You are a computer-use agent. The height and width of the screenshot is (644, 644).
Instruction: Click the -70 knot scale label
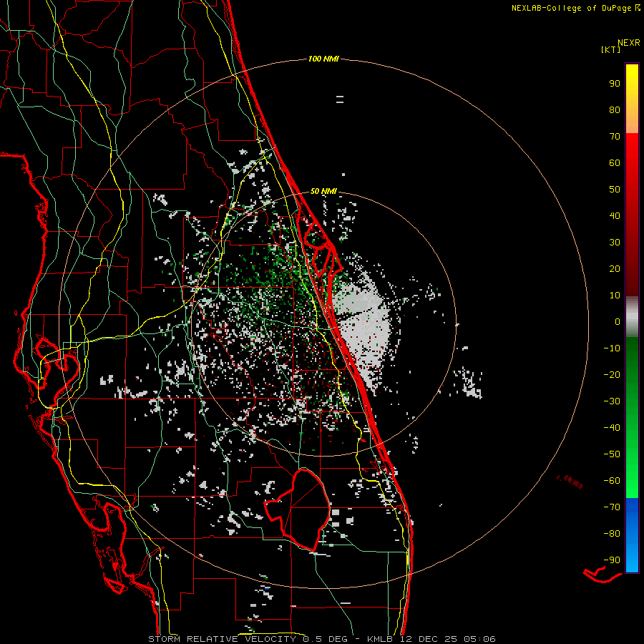[612, 507]
